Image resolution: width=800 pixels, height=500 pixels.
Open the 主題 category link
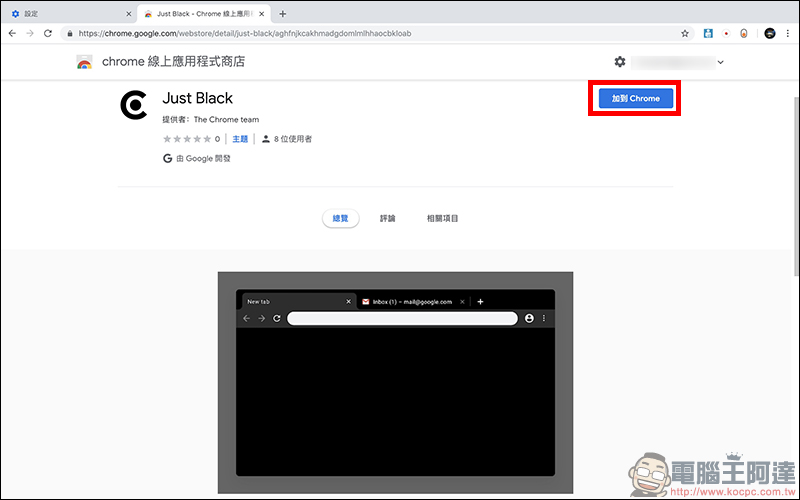coord(240,139)
